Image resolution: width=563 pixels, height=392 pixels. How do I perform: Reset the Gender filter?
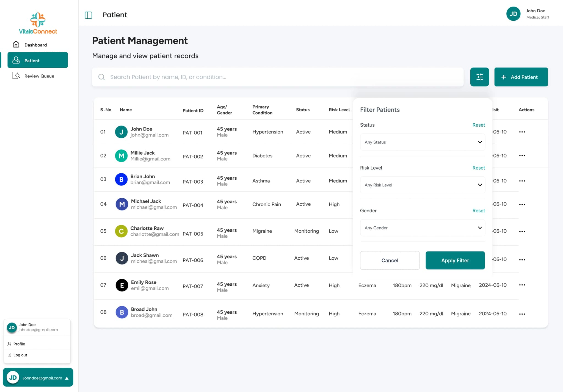tap(479, 211)
